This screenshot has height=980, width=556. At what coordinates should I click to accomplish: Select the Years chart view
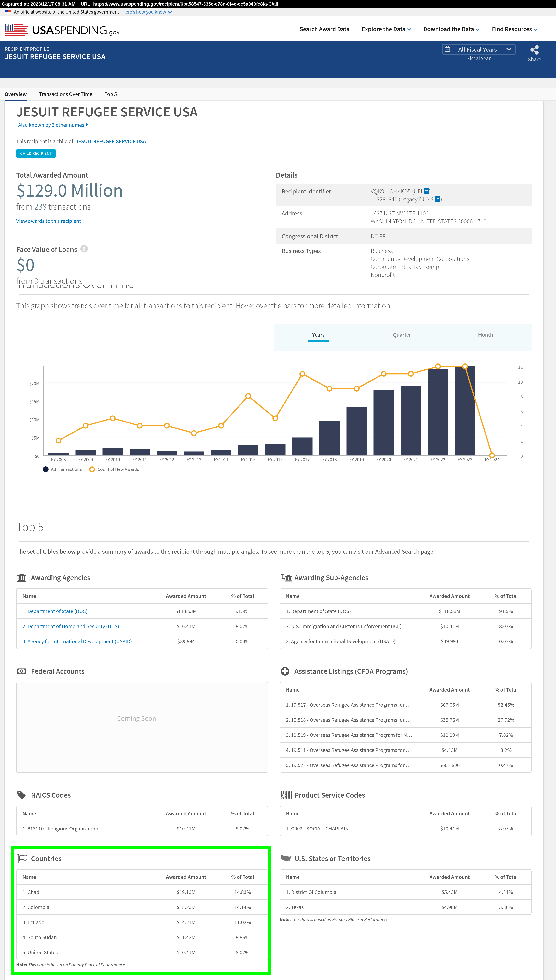pyautogui.click(x=318, y=334)
